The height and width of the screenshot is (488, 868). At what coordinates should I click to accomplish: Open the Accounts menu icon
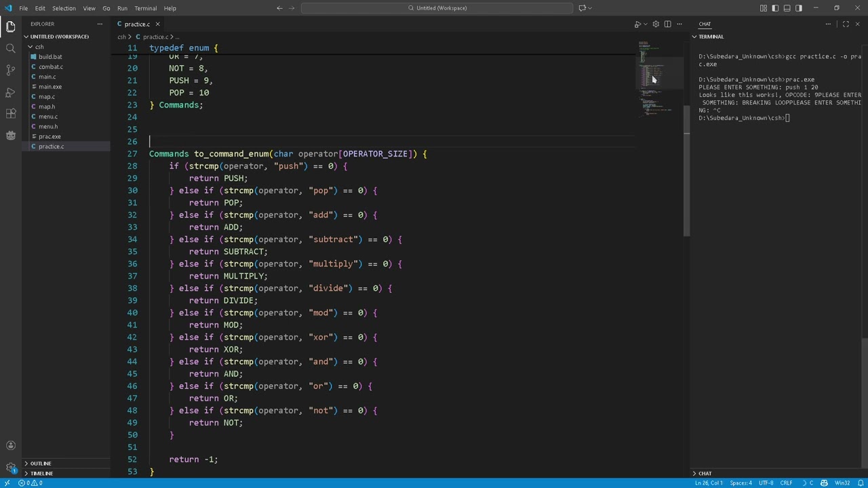(10, 445)
